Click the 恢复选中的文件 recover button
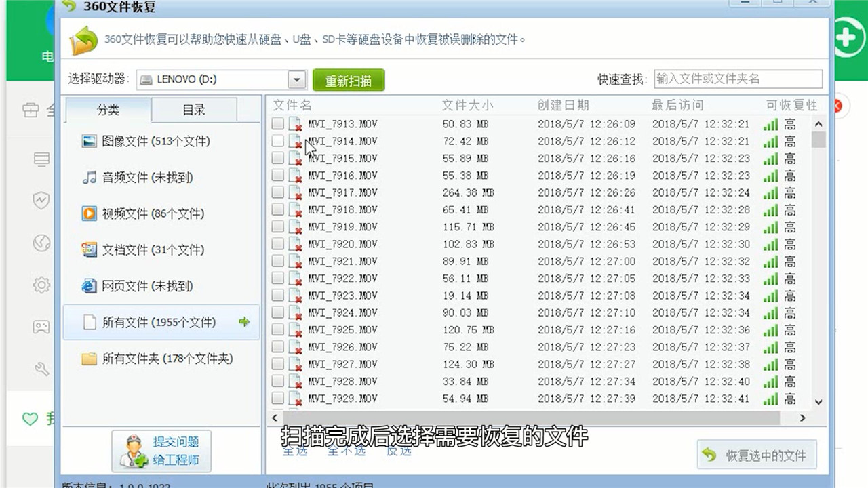868x488 pixels. click(x=756, y=455)
